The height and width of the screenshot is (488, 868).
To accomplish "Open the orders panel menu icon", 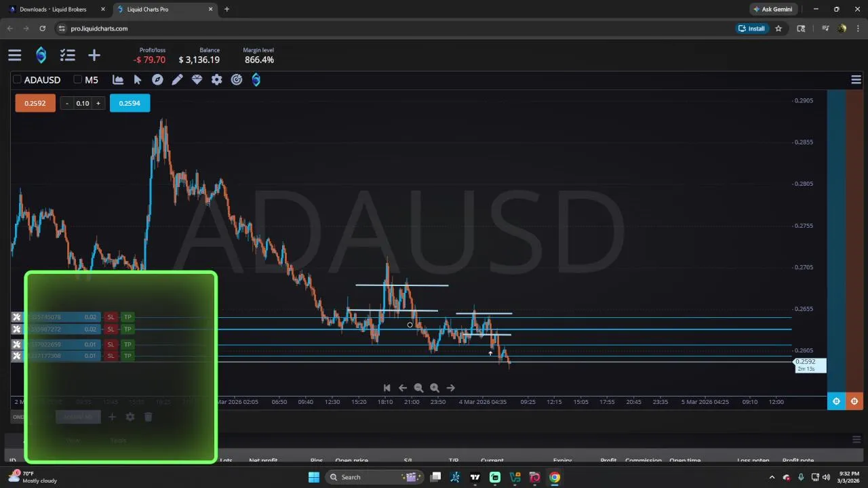I will click(x=856, y=439).
